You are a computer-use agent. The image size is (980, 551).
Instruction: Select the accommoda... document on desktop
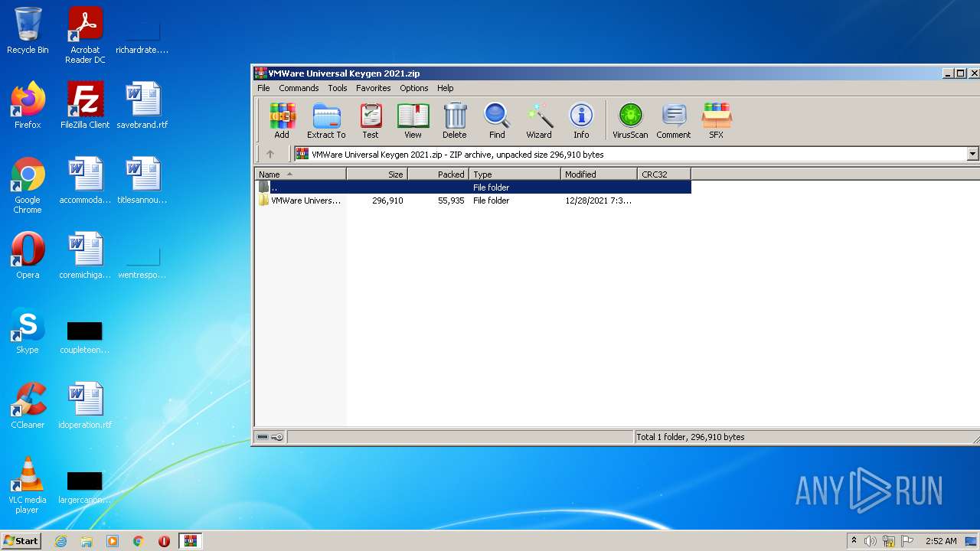(x=85, y=181)
